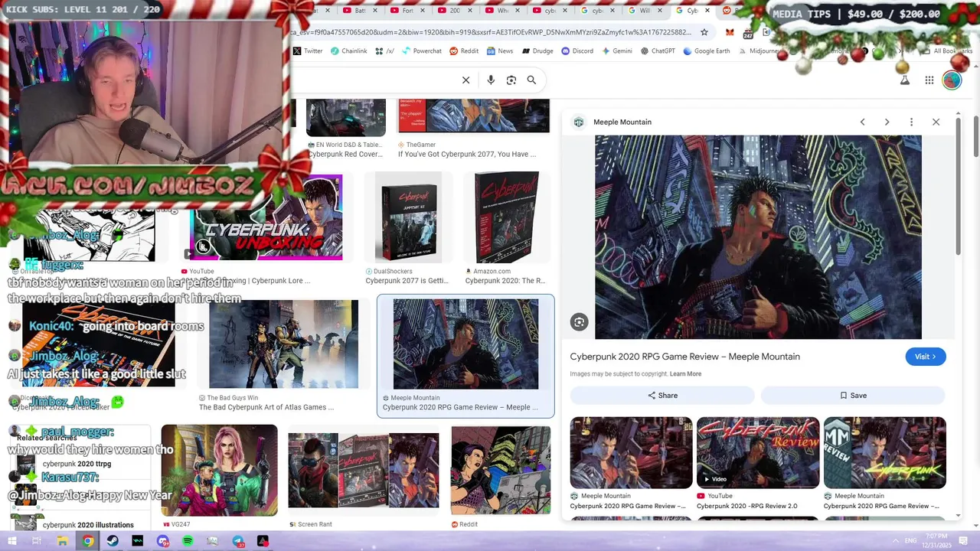Switch to the YouTube tab labeled Batt
The image size is (980, 551).
359,11
